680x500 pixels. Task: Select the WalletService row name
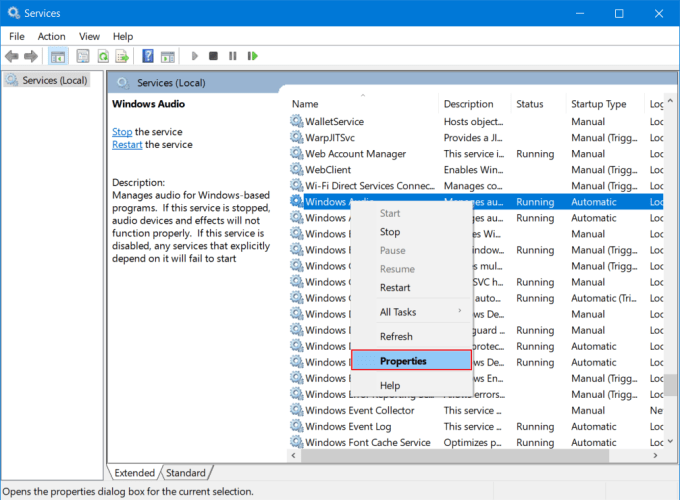334,121
